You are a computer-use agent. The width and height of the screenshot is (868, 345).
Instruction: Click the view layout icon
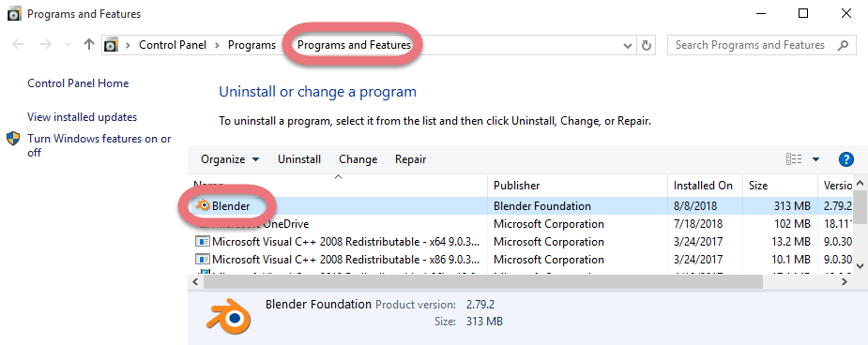794,159
